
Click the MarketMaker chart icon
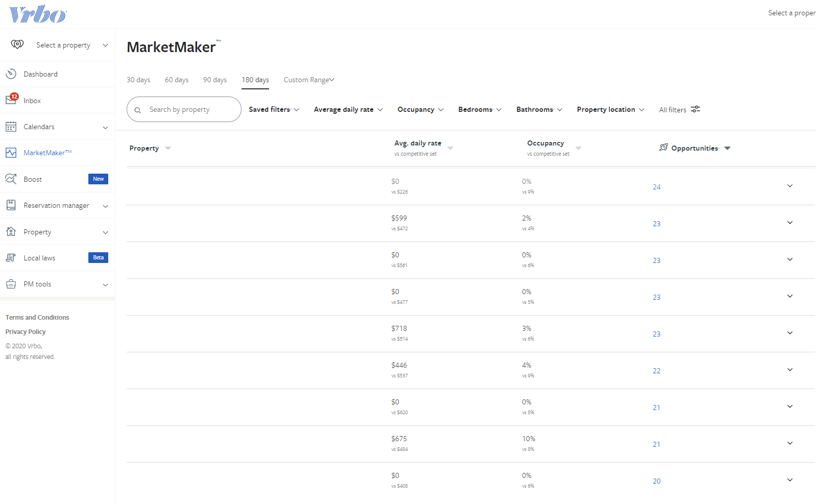click(x=11, y=153)
